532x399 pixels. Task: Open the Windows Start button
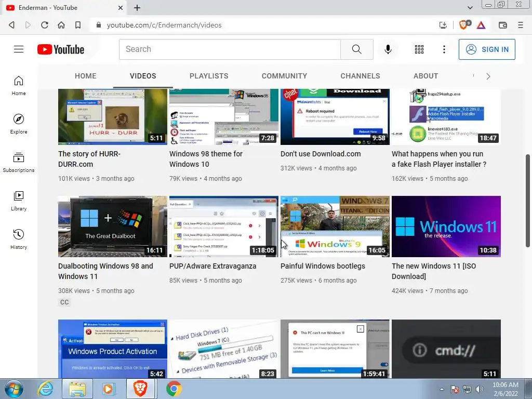(14, 389)
